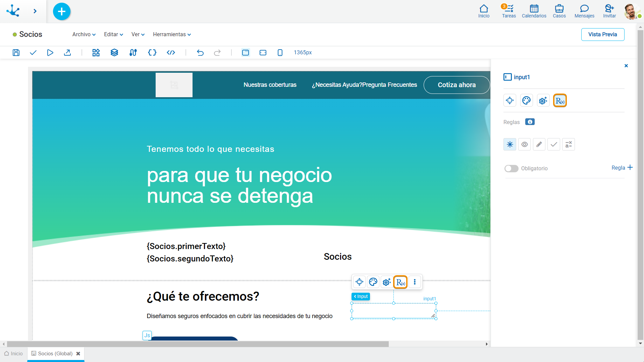Click the horizontal canvas scrollbar
The width and height of the screenshot is (644, 362).
198,344
